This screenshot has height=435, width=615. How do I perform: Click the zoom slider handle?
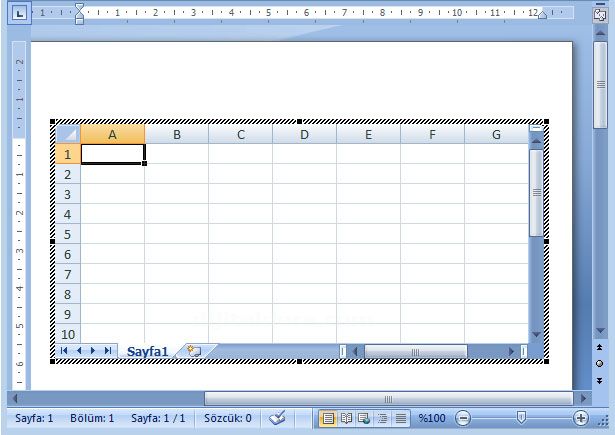tap(521, 418)
